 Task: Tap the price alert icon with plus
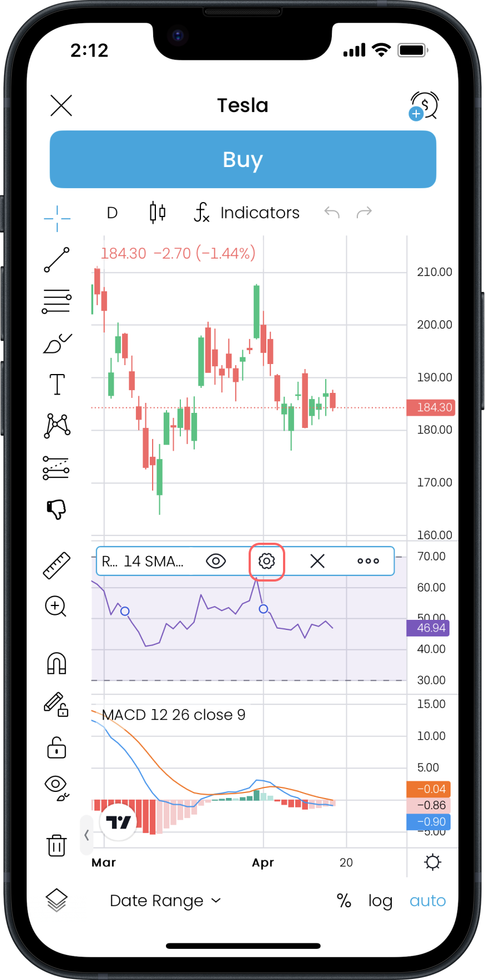(424, 106)
